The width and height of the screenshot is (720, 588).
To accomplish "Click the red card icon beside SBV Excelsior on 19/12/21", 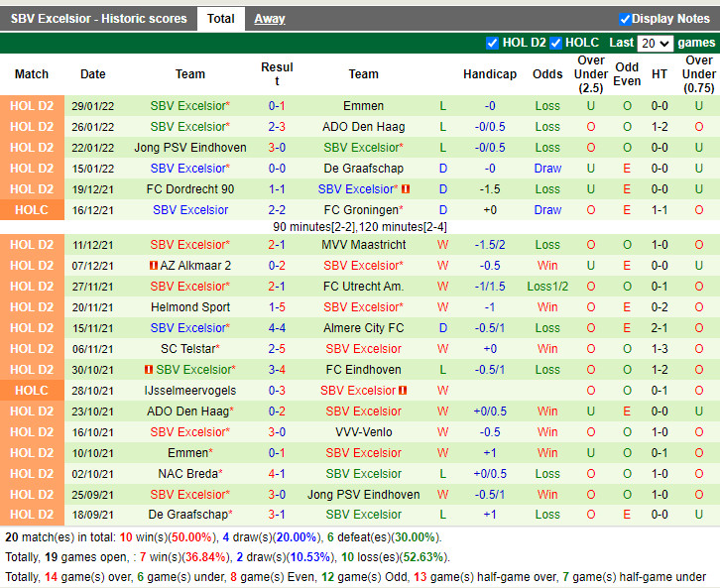I will tap(406, 189).
